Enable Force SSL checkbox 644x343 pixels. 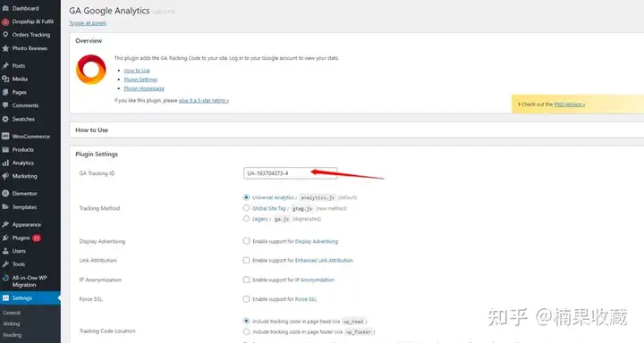coord(246,298)
